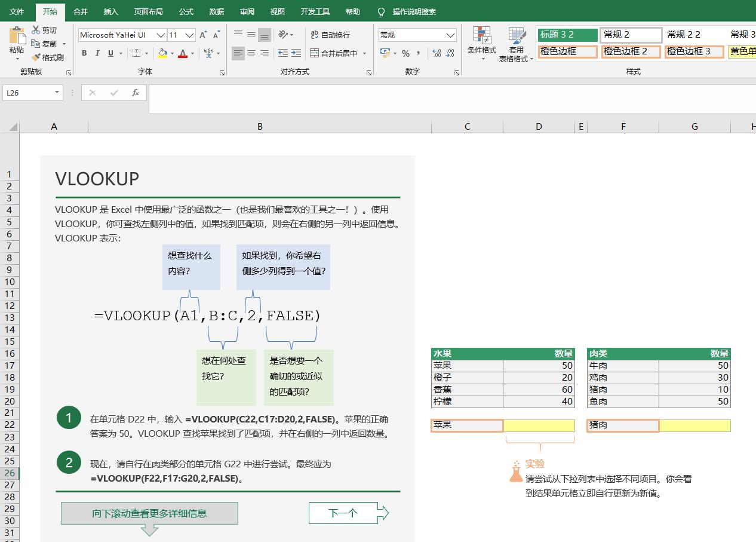Image resolution: width=756 pixels, height=542 pixels.
Task: Open the number format dropdown showing 常规
Action: pyautogui.click(x=451, y=35)
